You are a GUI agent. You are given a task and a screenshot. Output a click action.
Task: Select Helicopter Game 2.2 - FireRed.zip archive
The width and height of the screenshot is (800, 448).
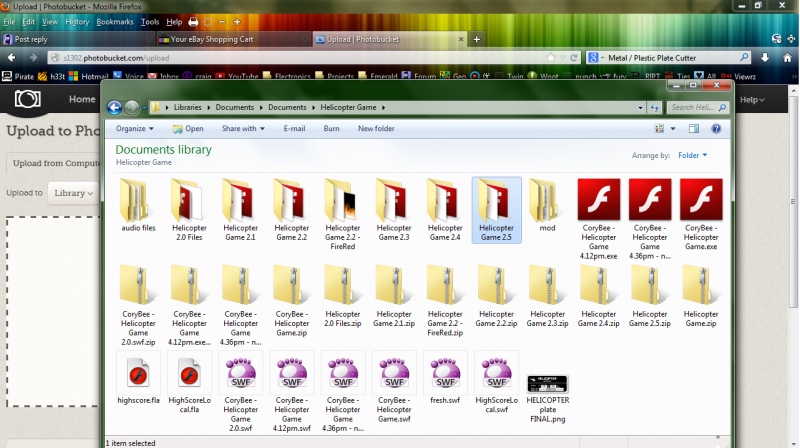pyautogui.click(x=445, y=301)
